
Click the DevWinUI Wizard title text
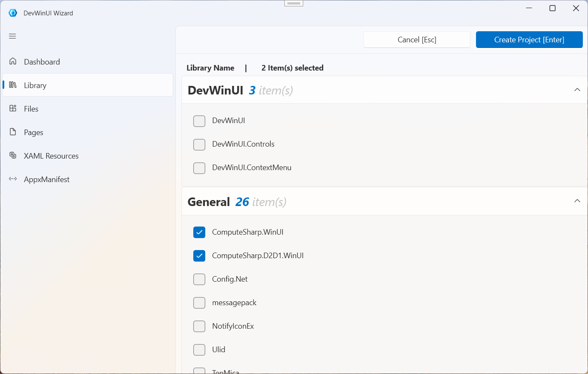(x=48, y=13)
